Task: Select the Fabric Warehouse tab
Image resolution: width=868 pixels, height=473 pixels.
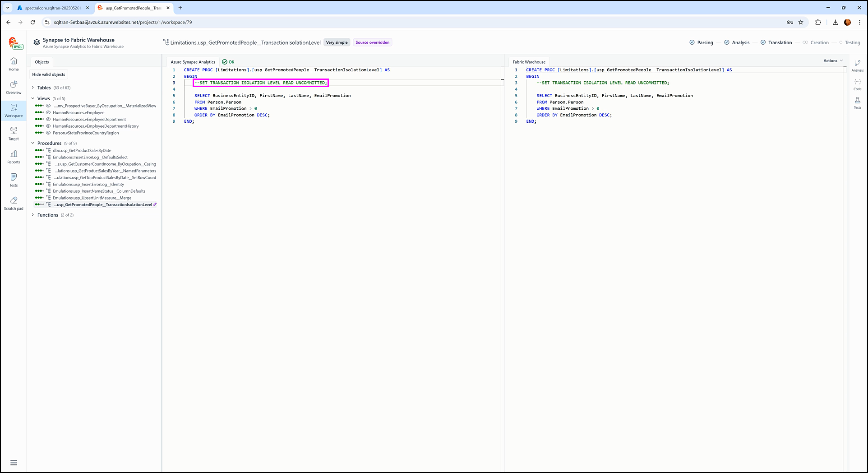Action: pos(529,62)
